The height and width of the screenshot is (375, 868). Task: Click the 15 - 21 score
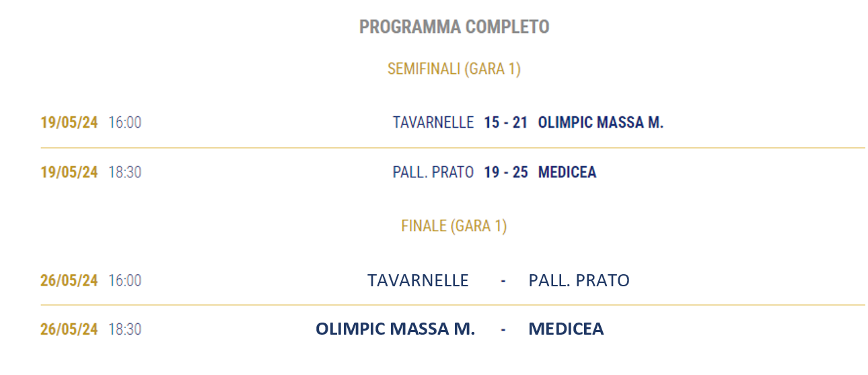pos(506,123)
